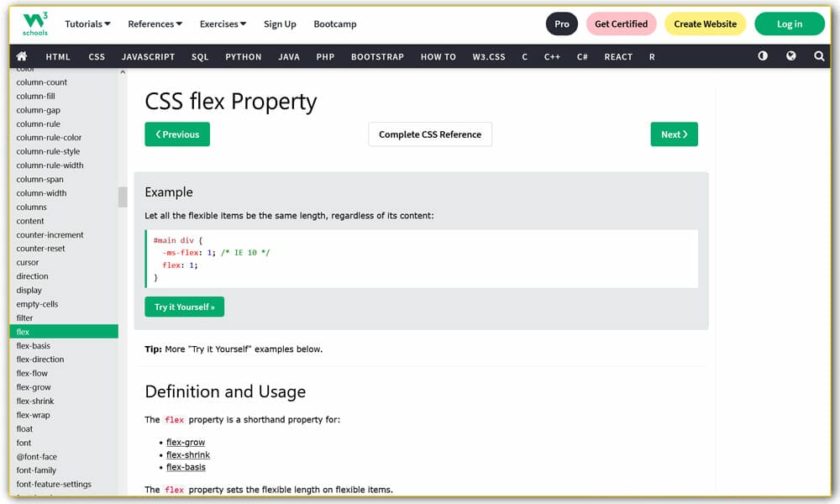Switch to the BOOTSTRAP tab
840x504 pixels.
[x=376, y=56]
